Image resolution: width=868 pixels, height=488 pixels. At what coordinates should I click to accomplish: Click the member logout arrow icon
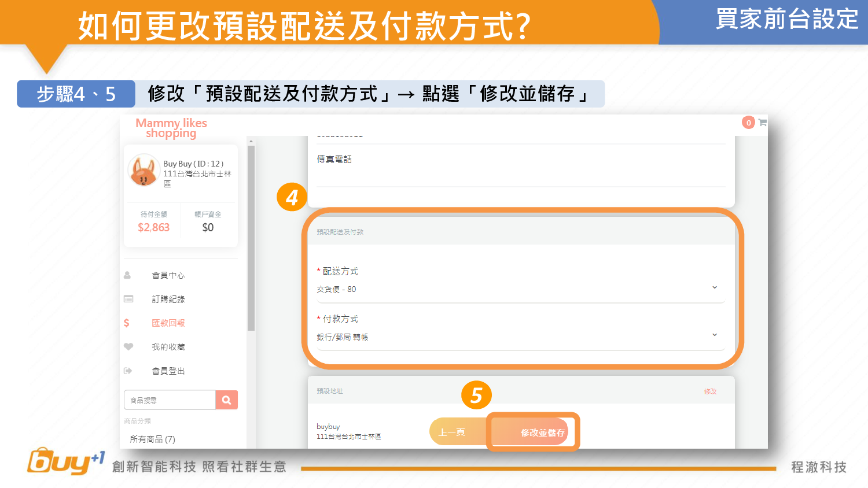[128, 371]
